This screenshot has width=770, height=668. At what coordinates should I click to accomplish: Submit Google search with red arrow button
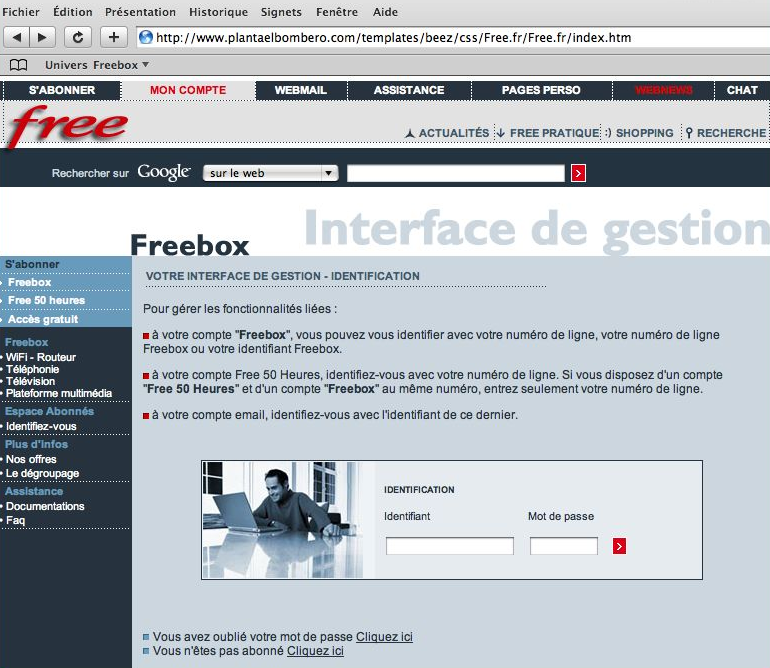[578, 173]
